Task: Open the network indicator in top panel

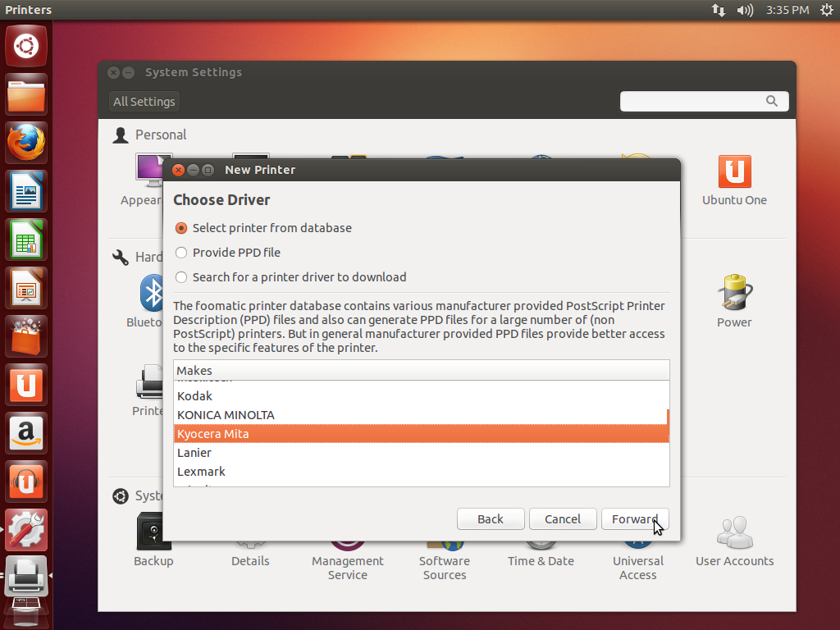Action: coord(719,10)
